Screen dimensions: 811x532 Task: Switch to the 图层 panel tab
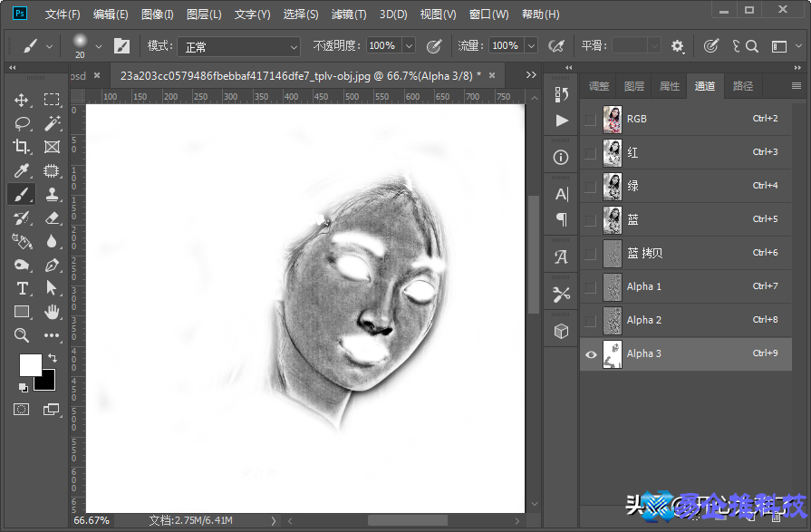(x=634, y=86)
